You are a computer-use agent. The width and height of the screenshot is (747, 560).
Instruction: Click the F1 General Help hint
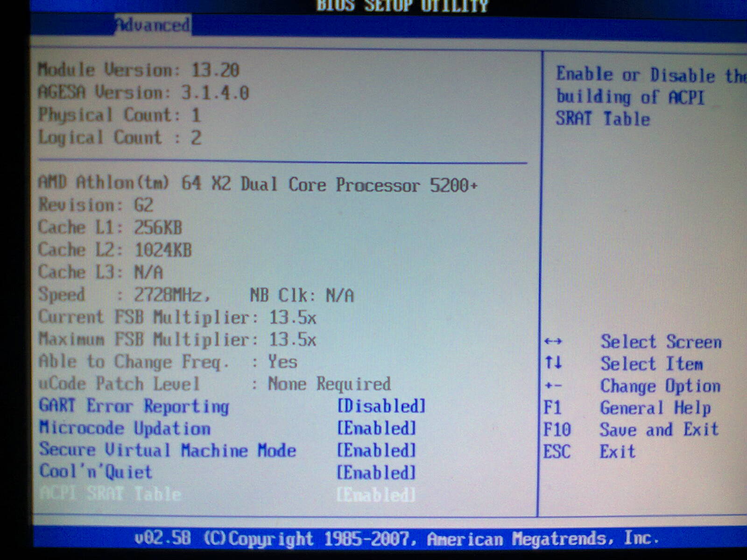pos(627,408)
